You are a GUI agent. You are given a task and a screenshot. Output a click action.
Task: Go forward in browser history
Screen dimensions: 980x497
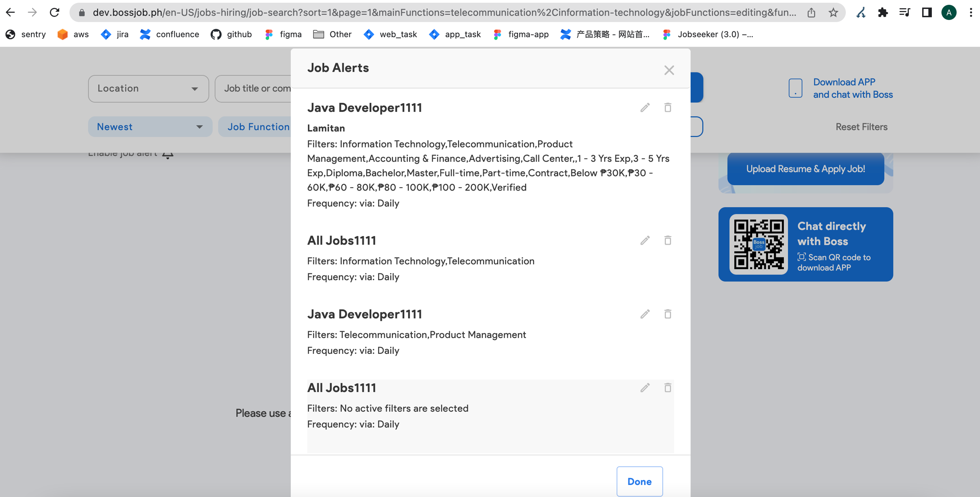(x=32, y=12)
